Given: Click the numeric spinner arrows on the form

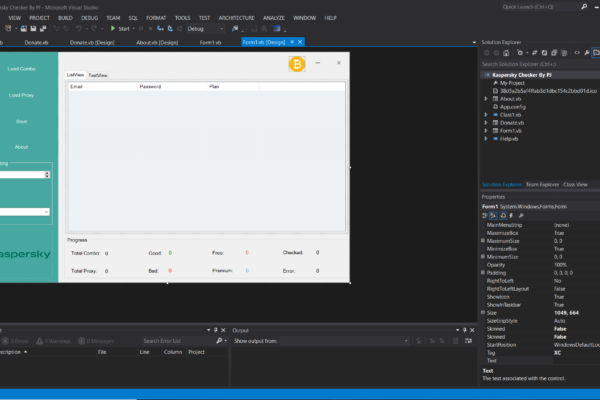Looking at the screenshot, I should click(47, 175).
